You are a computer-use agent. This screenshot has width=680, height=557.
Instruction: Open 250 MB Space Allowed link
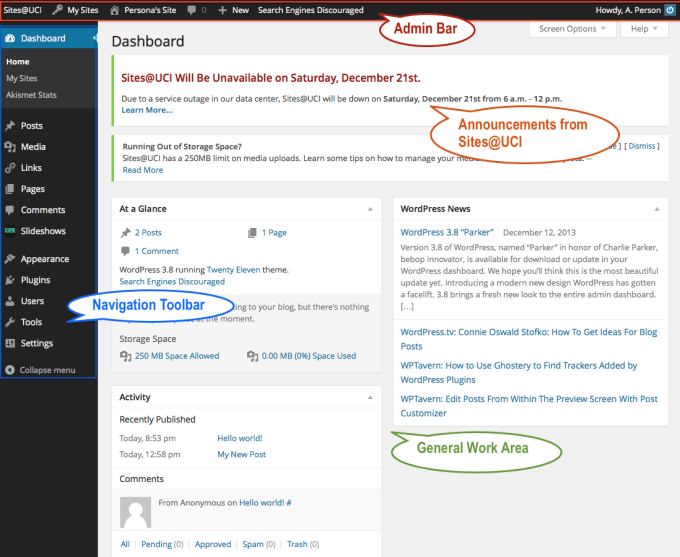click(x=177, y=356)
